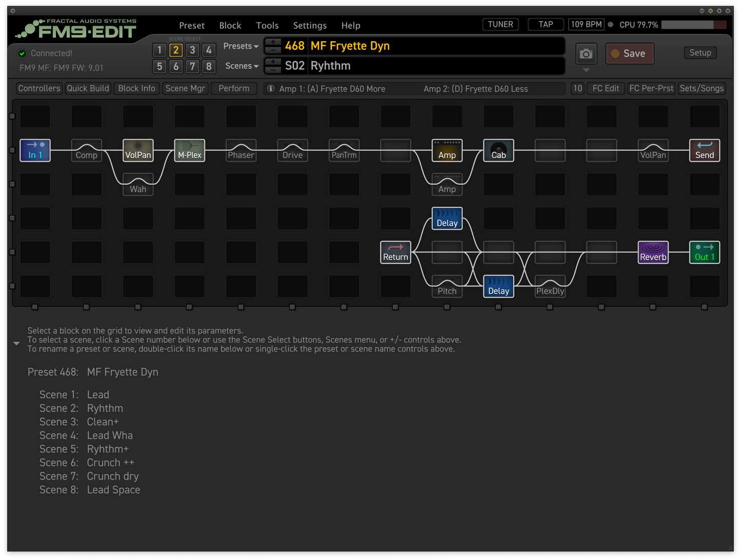Select the Cab block

[x=498, y=150]
